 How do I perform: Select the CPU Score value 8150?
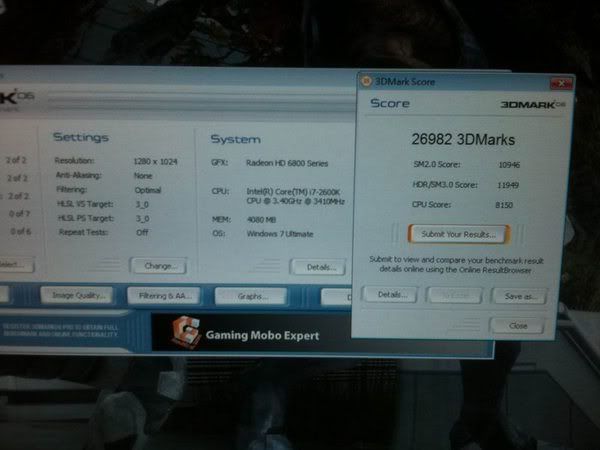click(504, 205)
